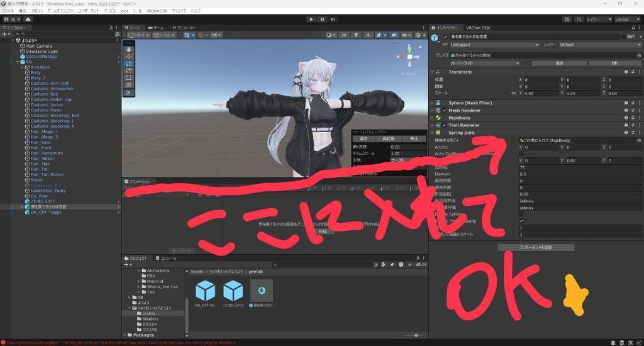Screen dimensions: 644x346
Task: Select the Scale tool in scene toolbar
Action: point(129,70)
